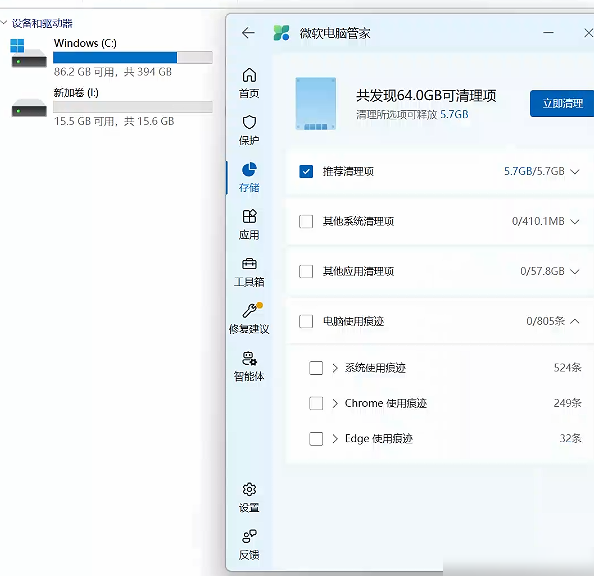Click the 系统使用痕迹 label
Viewport: 594px width, 576px height.
tap(375, 368)
